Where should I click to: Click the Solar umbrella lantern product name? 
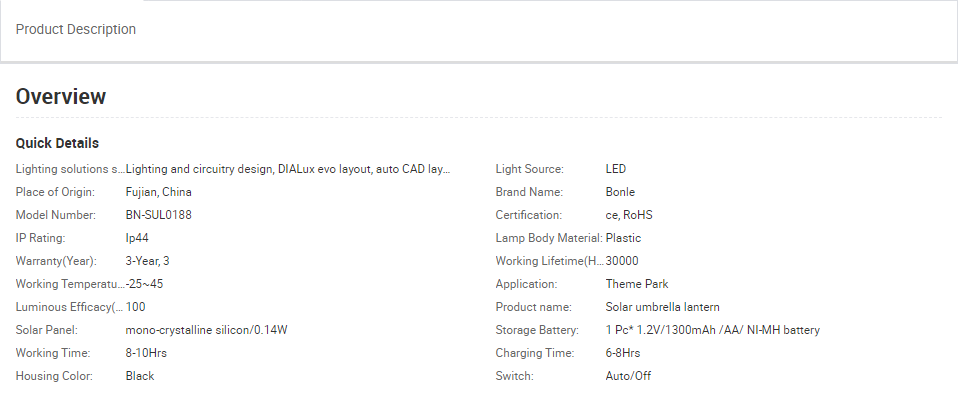[x=662, y=307]
